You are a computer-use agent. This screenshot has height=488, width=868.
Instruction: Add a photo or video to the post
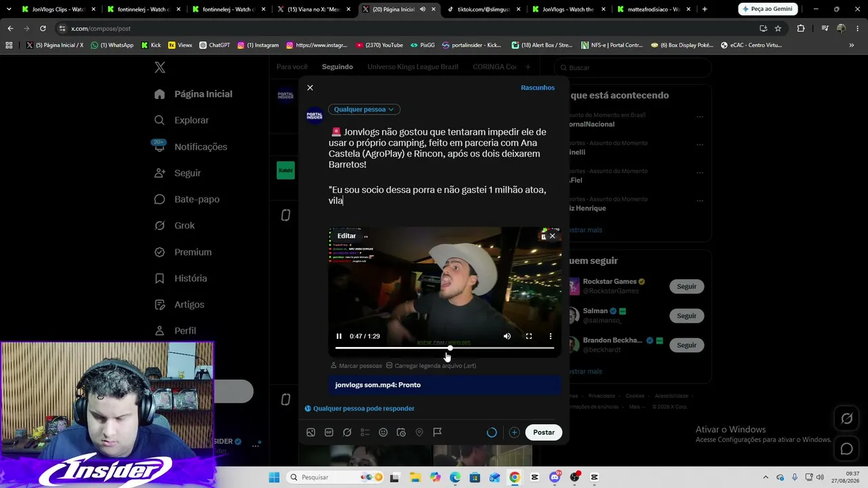(311, 432)
